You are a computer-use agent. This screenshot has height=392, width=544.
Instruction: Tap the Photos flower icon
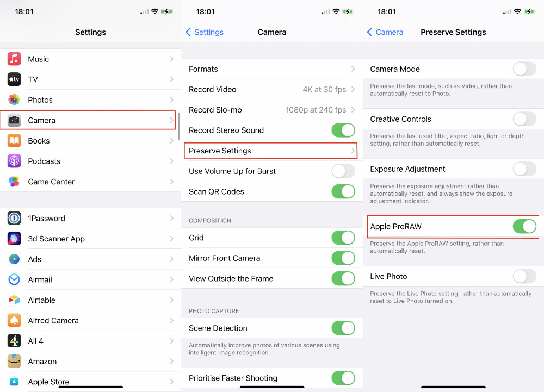(14, 100)
